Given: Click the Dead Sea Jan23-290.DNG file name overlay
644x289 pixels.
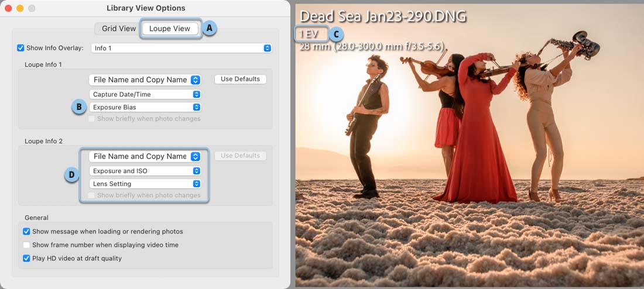Looking at the screenshot, I should click(383, 16).
